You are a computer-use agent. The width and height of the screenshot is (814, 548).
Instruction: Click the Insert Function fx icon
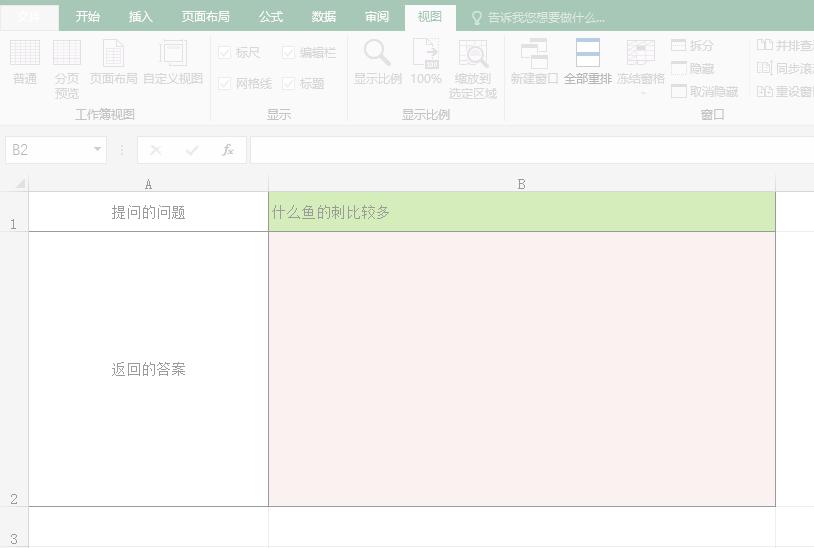[x=227, y=150]
